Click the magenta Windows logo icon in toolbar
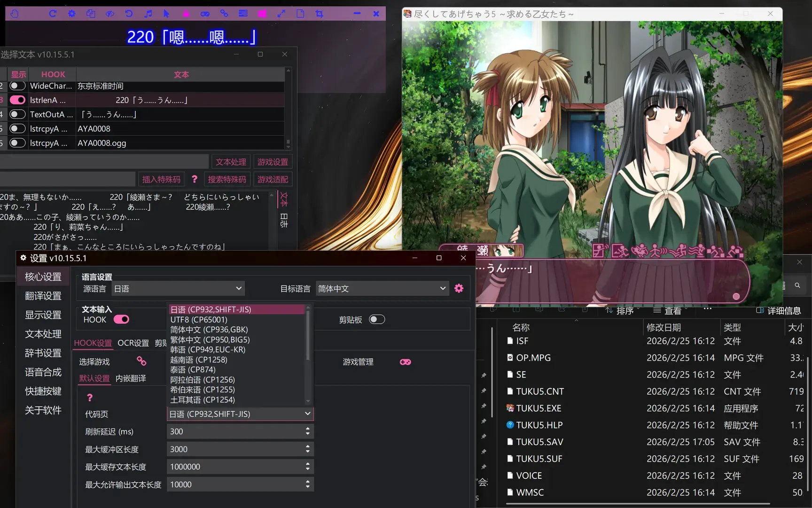 click(262, 14)
